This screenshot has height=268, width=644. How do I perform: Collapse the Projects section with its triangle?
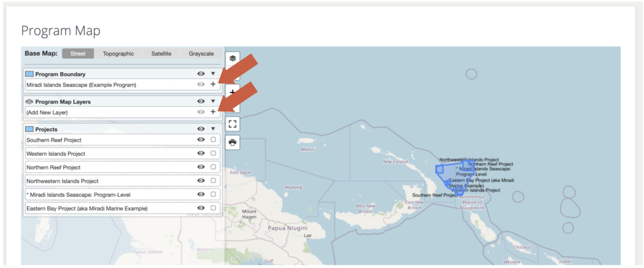pyautogui.click(x=213, y=129)
